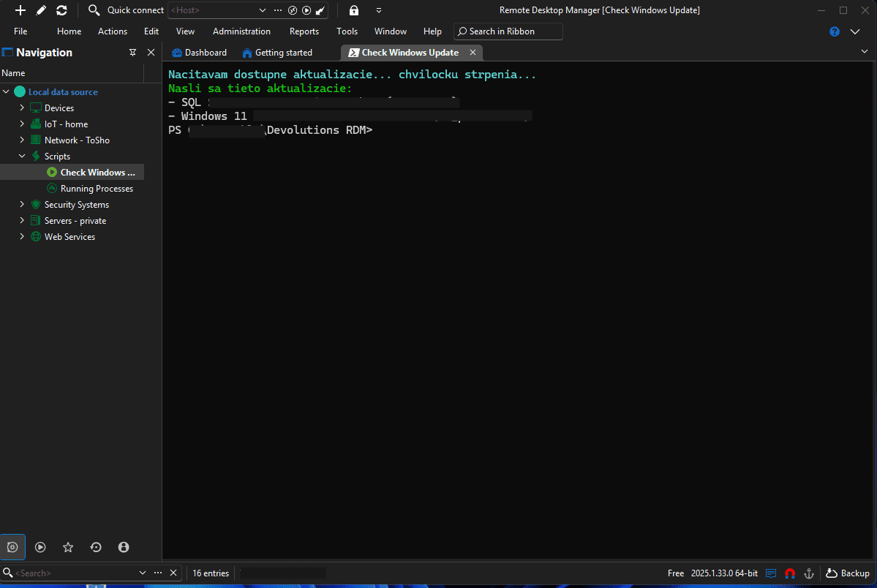
Task: Click the opened sessions play icon
Action: pos(40,547)
